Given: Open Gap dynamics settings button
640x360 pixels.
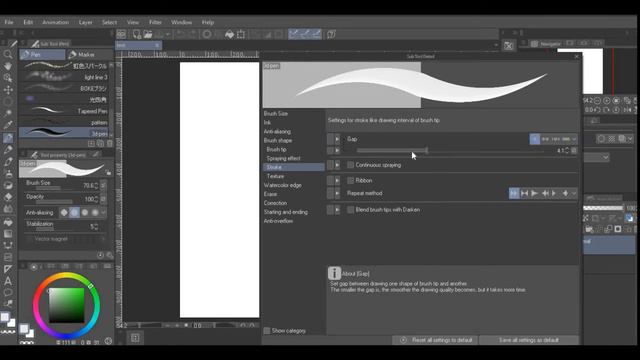Looking at the screenshot, I should click(x=574, y=151).
